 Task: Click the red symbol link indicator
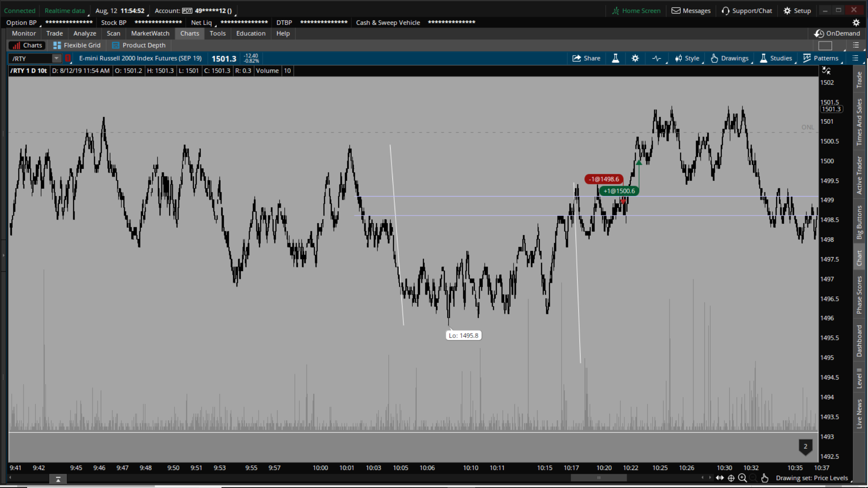(68, 58)
